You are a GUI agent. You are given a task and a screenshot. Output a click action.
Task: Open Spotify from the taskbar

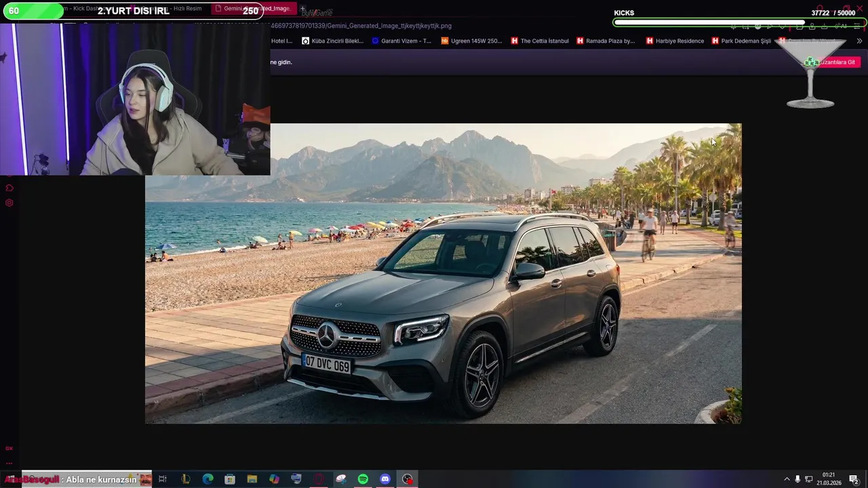(363, 479)
